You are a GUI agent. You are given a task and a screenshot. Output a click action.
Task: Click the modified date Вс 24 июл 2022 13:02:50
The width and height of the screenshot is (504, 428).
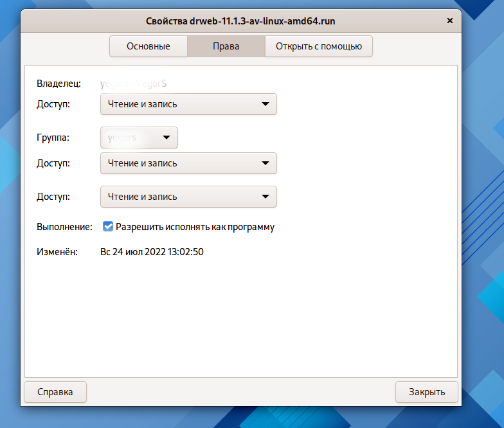[x=152, y=252]
